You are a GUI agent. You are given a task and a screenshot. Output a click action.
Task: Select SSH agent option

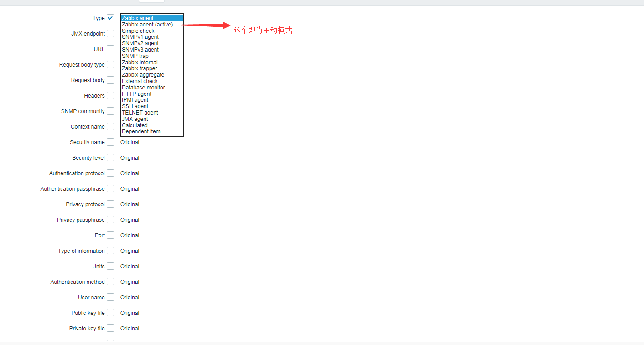[152, 106]
